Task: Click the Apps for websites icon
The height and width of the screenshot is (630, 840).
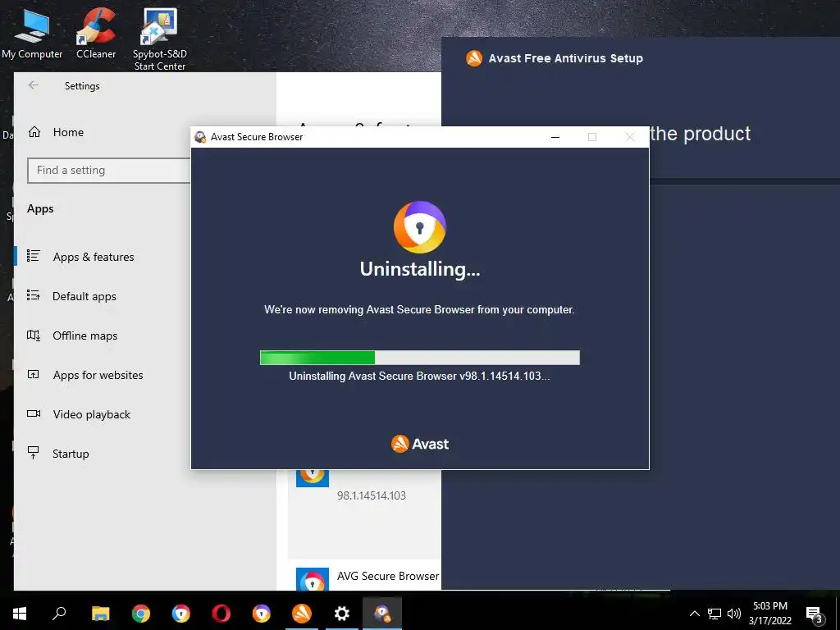Action: tap(33, 374)
